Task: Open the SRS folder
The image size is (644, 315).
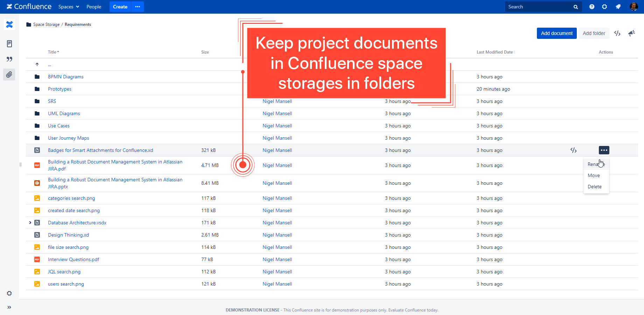Action: [52, 101]
